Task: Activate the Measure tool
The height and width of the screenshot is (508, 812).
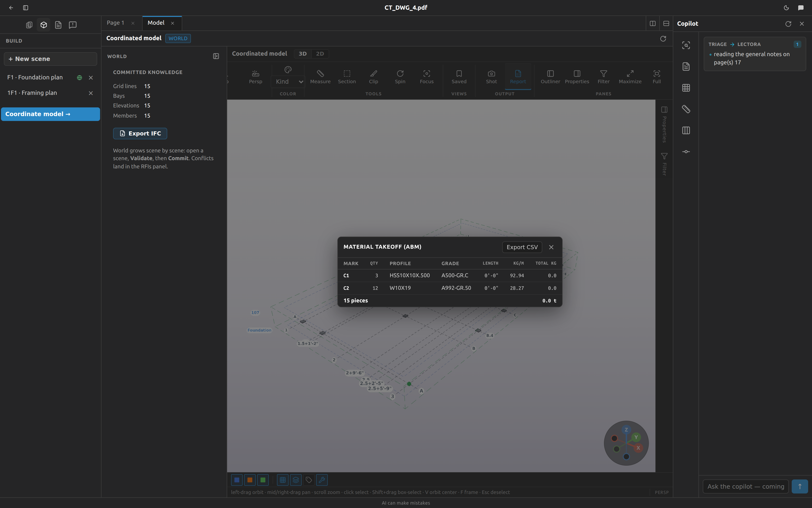Action: 320,77
